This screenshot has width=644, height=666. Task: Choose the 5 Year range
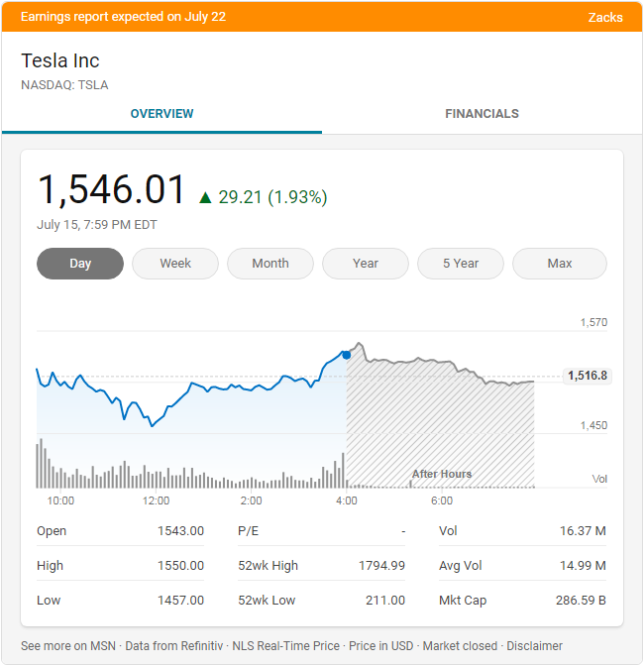coord(461,264)
